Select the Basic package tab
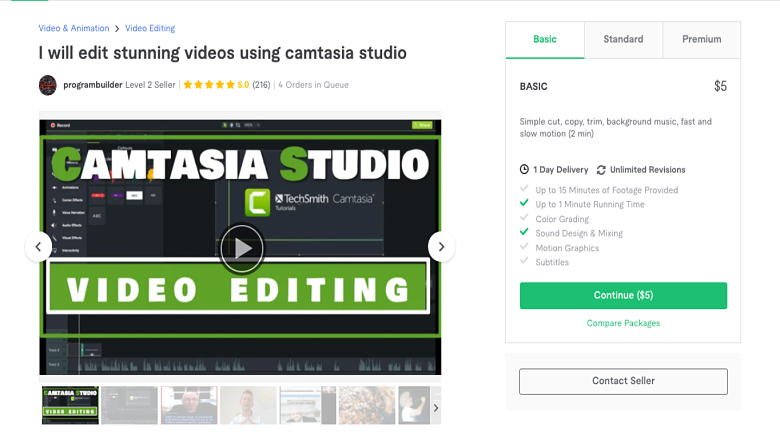Viewport: 780px width, 439px height. tap(545, 39)
